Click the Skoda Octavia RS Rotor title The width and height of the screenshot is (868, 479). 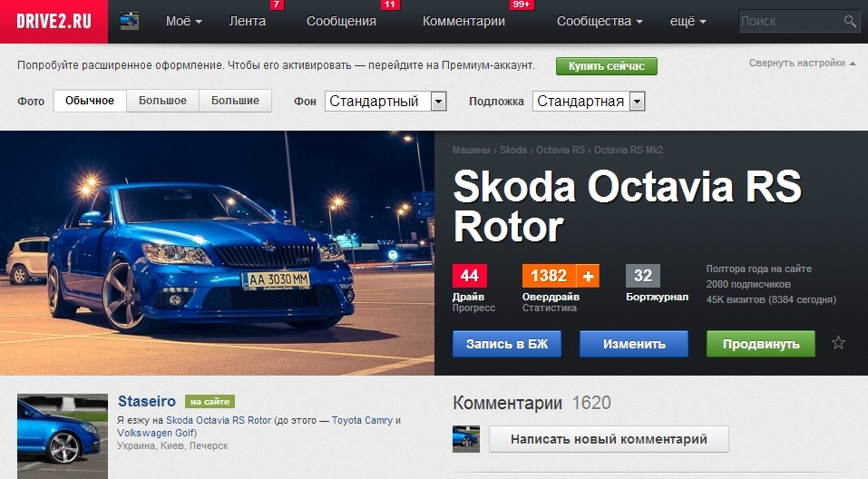click(x=628, y=206)
